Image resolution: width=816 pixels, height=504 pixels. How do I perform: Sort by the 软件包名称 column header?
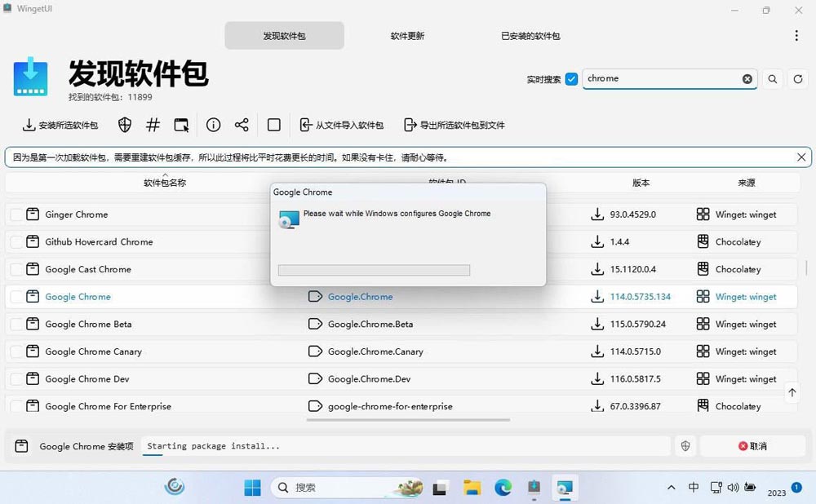(x=165, y=183)
